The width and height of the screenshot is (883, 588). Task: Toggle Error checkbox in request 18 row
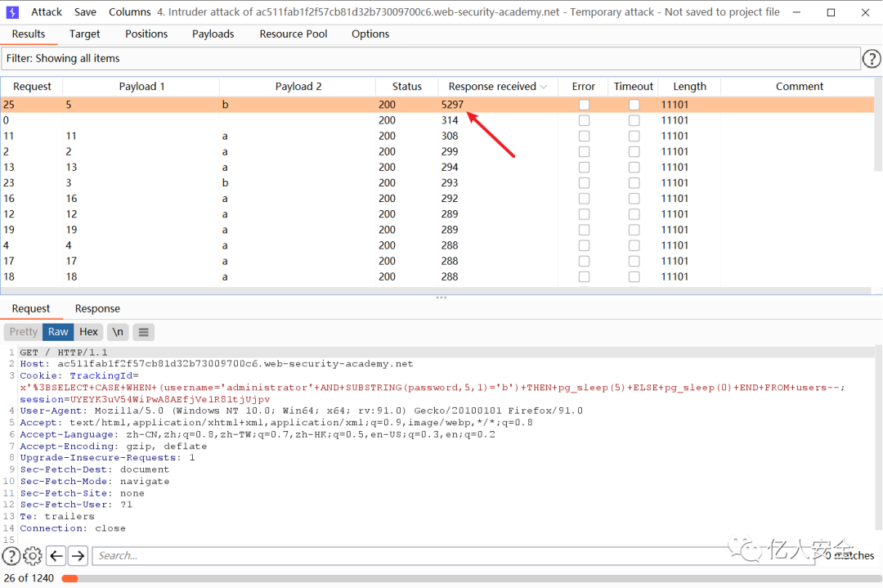point(584,277)
